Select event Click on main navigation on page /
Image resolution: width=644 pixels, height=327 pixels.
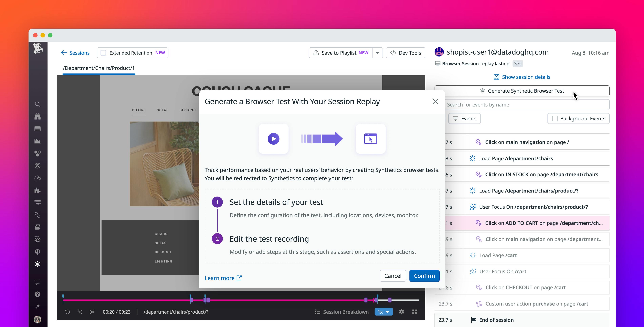point(527,142)
